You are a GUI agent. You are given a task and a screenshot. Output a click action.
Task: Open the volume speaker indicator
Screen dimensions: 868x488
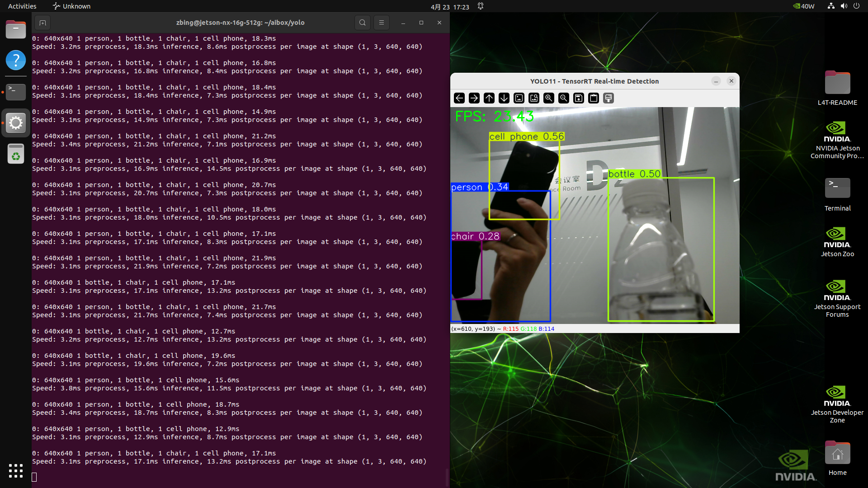click(844, 6)
